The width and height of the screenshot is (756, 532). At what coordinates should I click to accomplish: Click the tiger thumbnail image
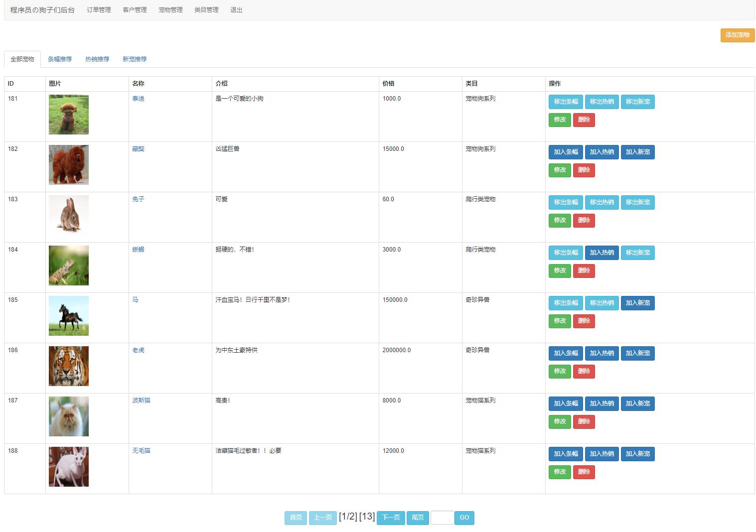click(69, 366)
